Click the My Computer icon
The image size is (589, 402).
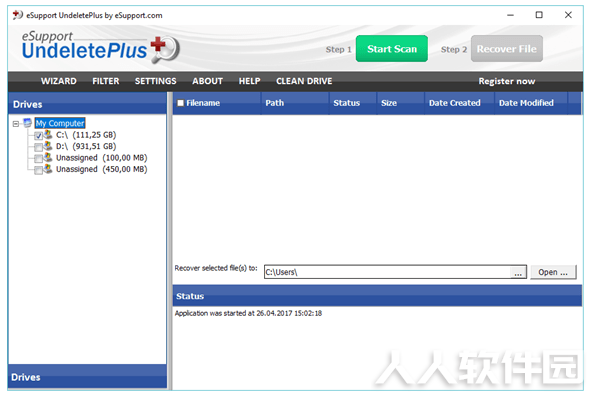(x=27, y=123)
